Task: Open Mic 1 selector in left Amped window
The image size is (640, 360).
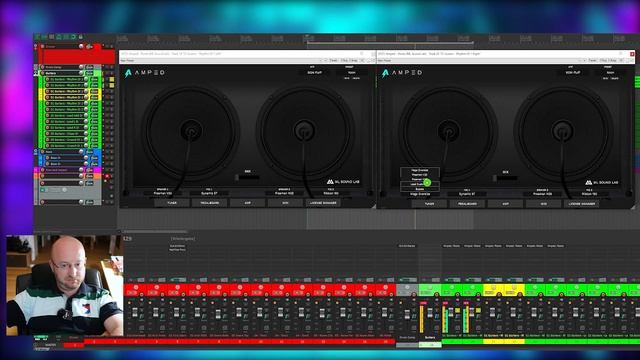Action: click(209, 193)
